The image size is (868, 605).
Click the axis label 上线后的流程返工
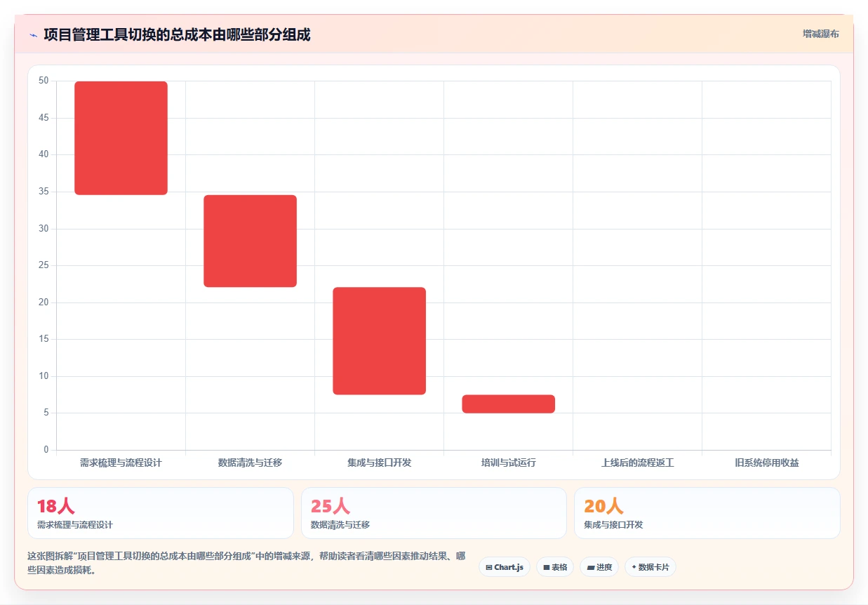click(637, 463)
